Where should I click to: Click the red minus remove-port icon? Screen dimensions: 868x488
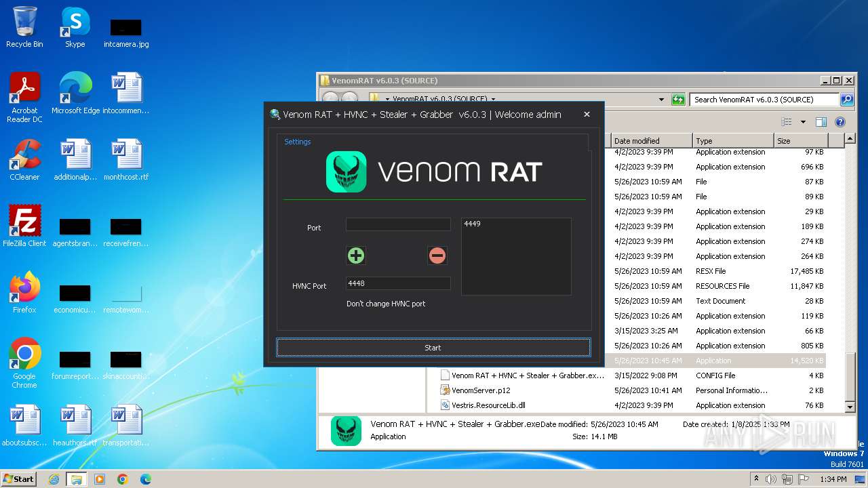click(437, 256)
